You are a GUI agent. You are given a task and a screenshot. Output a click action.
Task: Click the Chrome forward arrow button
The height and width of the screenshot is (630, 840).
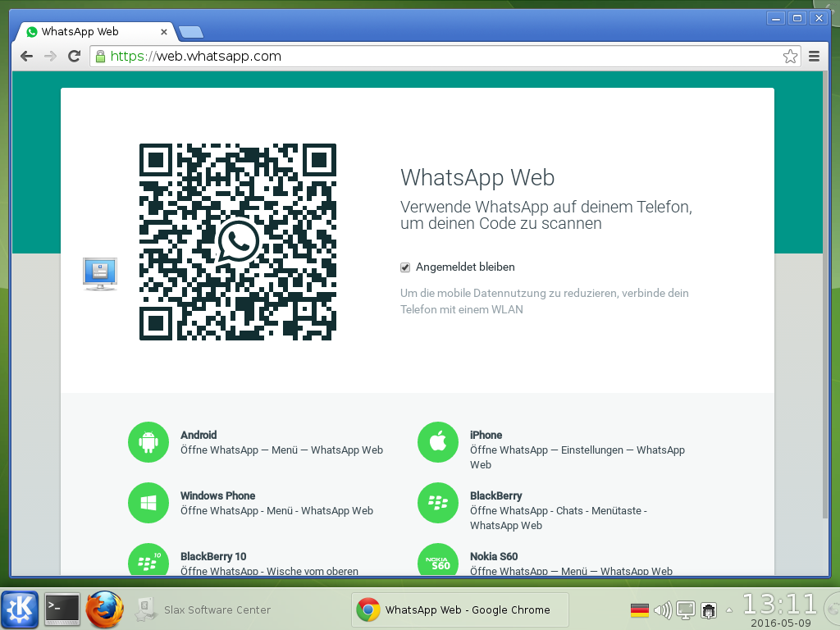coord(50,57)
